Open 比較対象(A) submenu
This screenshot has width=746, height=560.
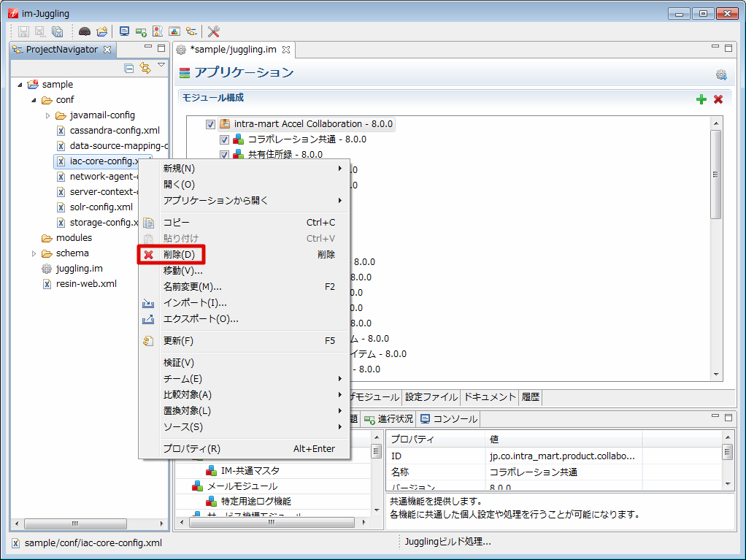[254, 394]
